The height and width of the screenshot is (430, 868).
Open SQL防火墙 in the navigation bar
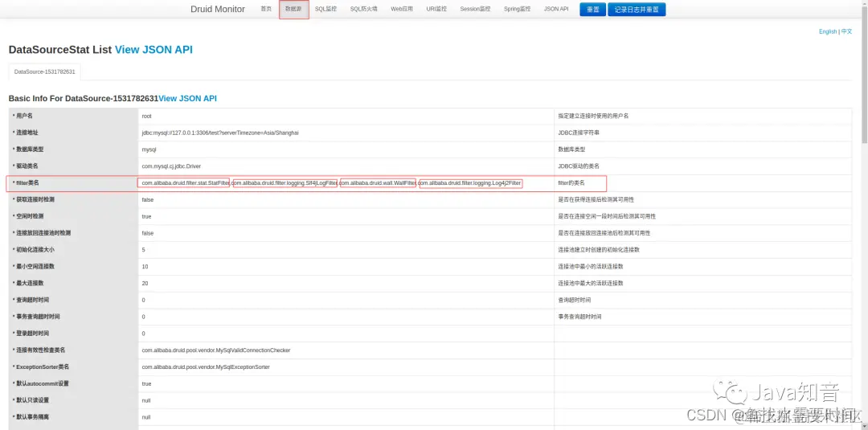coord(364,10)
